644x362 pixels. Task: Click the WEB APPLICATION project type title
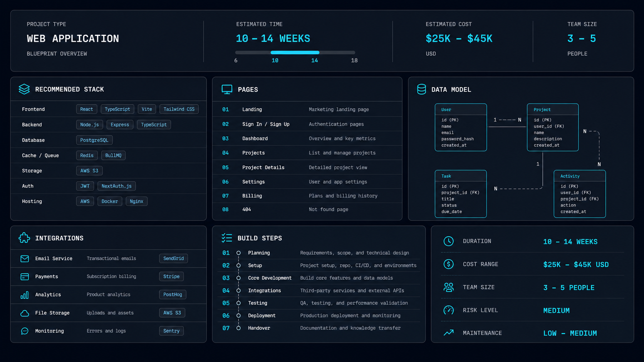tap(73, 38)
